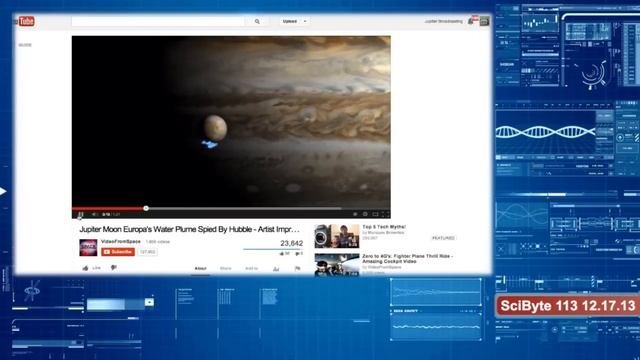Like the video with the thumbs-up button
This screenshot has width=640, height=360.
91,268
